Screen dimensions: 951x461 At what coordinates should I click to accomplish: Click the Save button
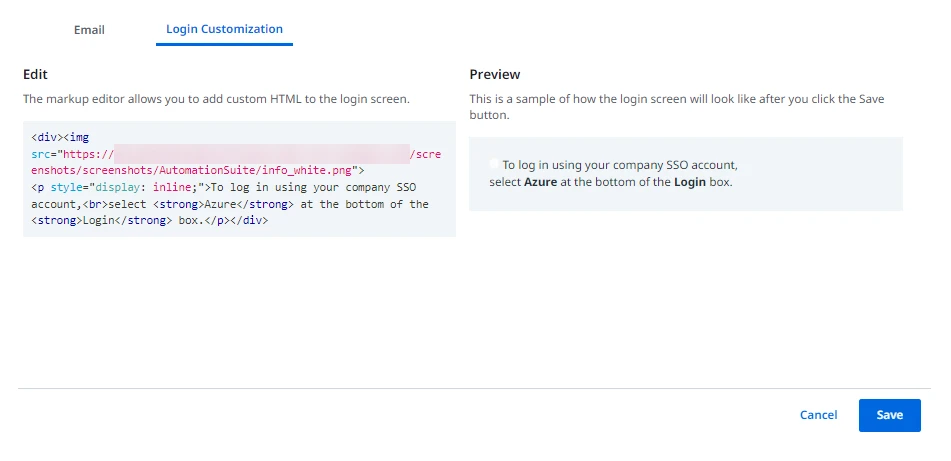point(890,416)
